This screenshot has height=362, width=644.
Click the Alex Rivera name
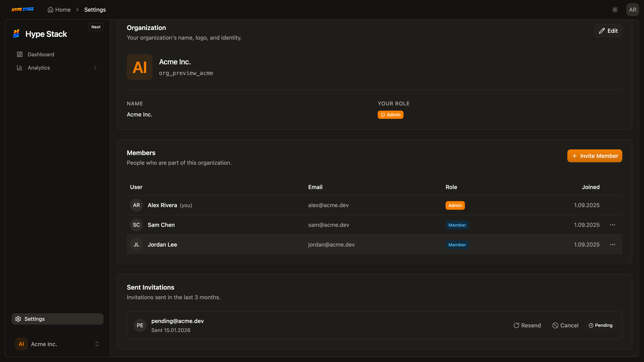tap(162, 205)
